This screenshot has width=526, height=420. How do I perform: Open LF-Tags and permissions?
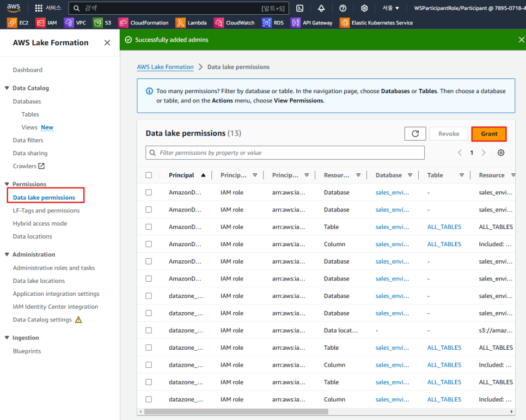click(46, 210)
